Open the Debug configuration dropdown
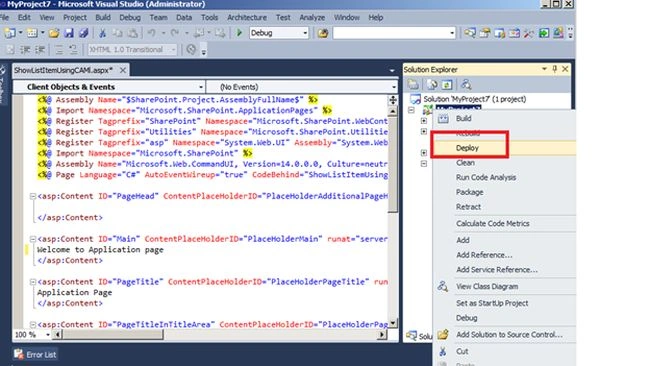 [x=305, y=33]
